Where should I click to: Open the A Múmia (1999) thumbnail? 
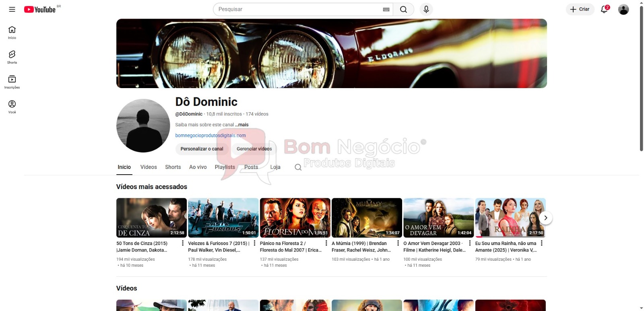[366, 217]
